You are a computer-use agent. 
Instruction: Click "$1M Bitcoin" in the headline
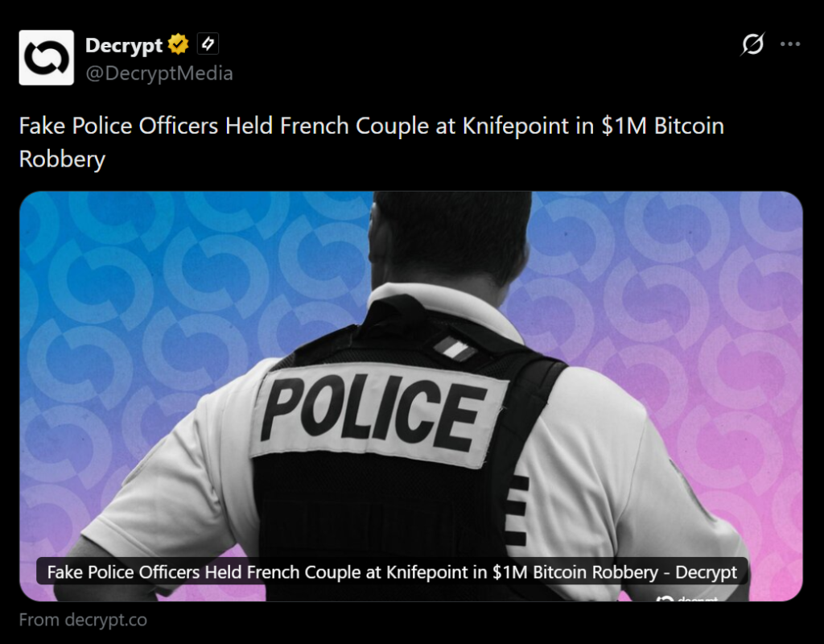pyautogui.click(x=663, y=126)
